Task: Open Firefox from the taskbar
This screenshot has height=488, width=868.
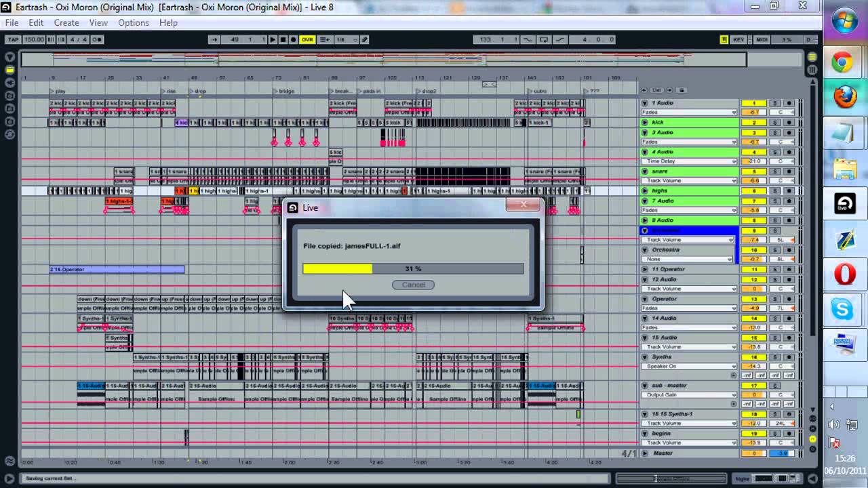Action: (845, 98)
